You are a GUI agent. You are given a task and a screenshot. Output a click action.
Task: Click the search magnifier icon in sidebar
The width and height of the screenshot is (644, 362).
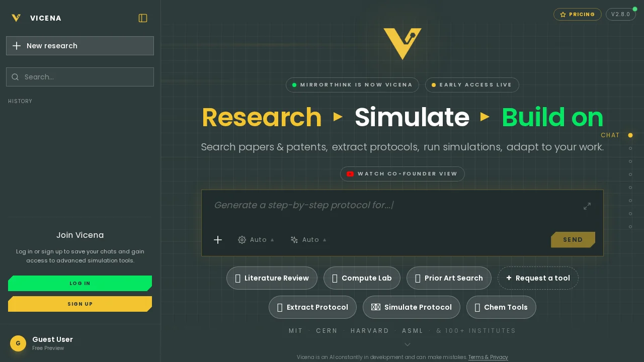coord(15,77)
